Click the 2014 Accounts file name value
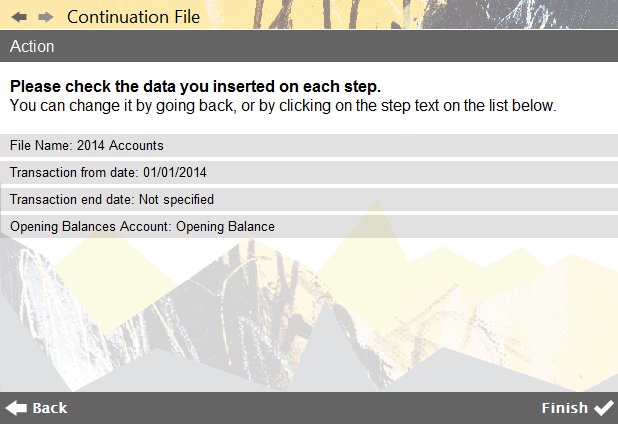This screenshot has height=424, width=618. tap(120, 145)
